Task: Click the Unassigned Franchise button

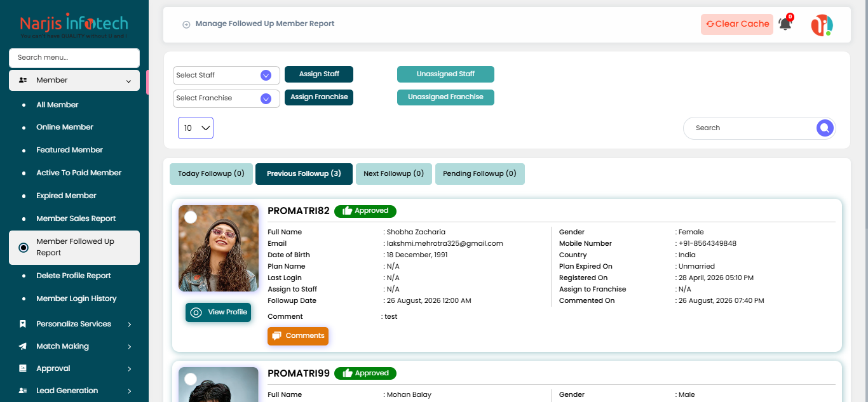Action: (445, 97)
